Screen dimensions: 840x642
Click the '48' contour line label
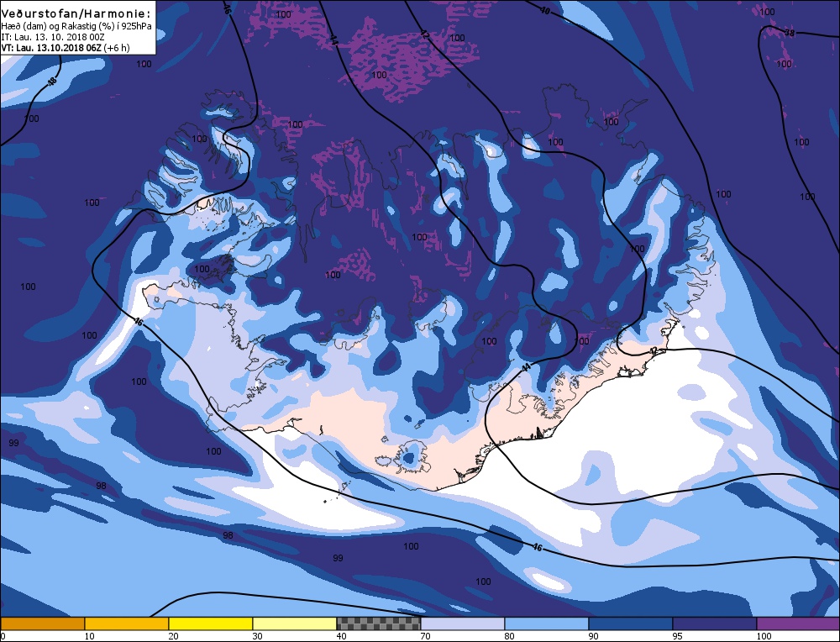(51, 82)
